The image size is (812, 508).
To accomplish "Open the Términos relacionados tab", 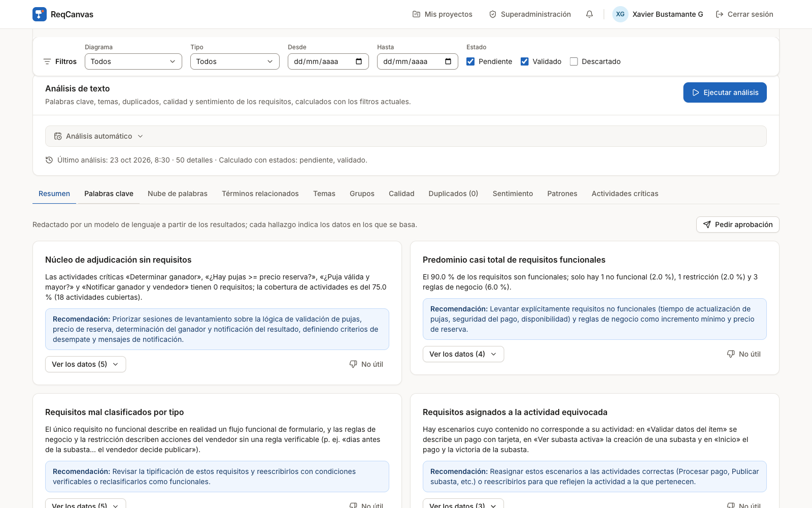I will pos(260,194).
